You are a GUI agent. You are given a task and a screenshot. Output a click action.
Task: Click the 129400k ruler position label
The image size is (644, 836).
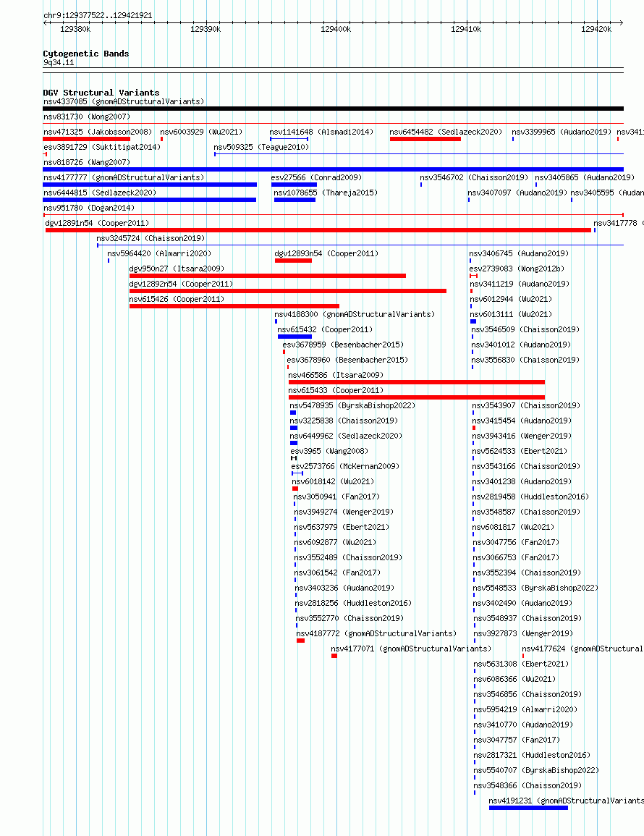336,30
